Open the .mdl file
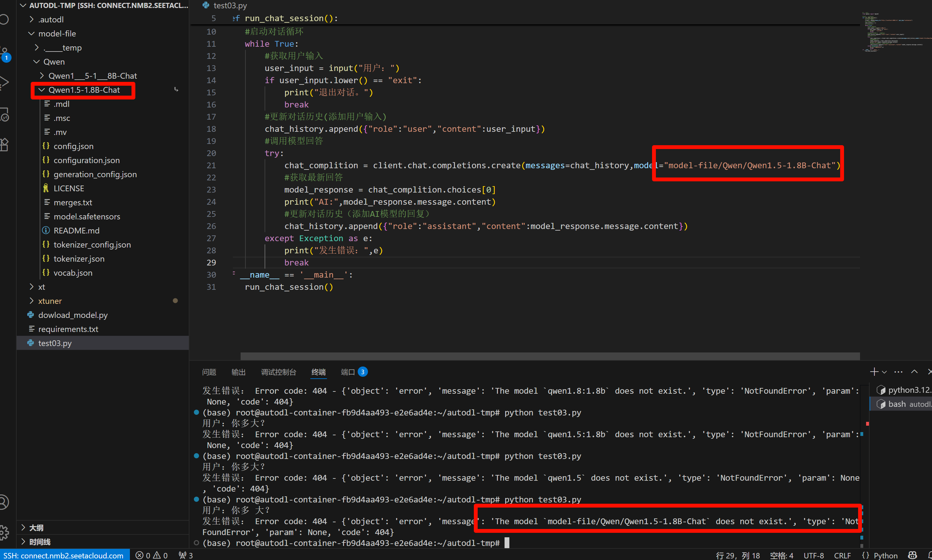This screenshot has width=932, height=560. (x=103, y=104)
